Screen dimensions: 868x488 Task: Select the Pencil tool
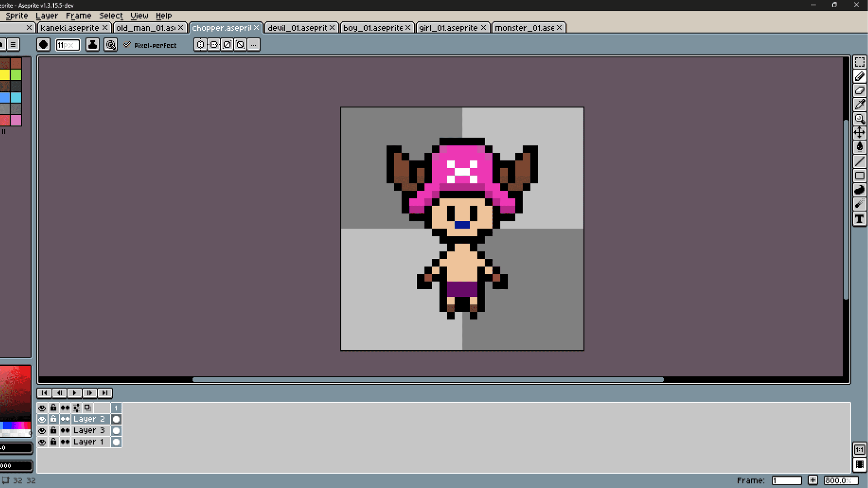859,76
